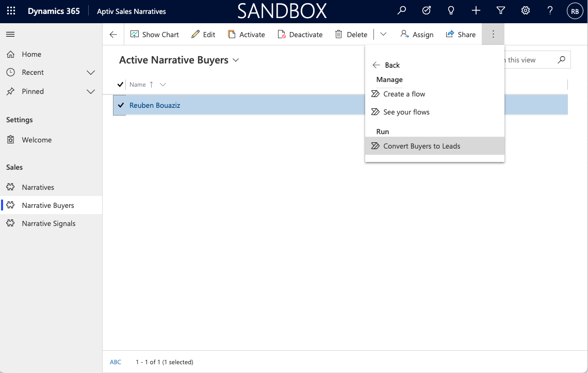Open the RB user account avatar
Image resolution: width=588 pixels, height=373 pixels.
[575, 11]
